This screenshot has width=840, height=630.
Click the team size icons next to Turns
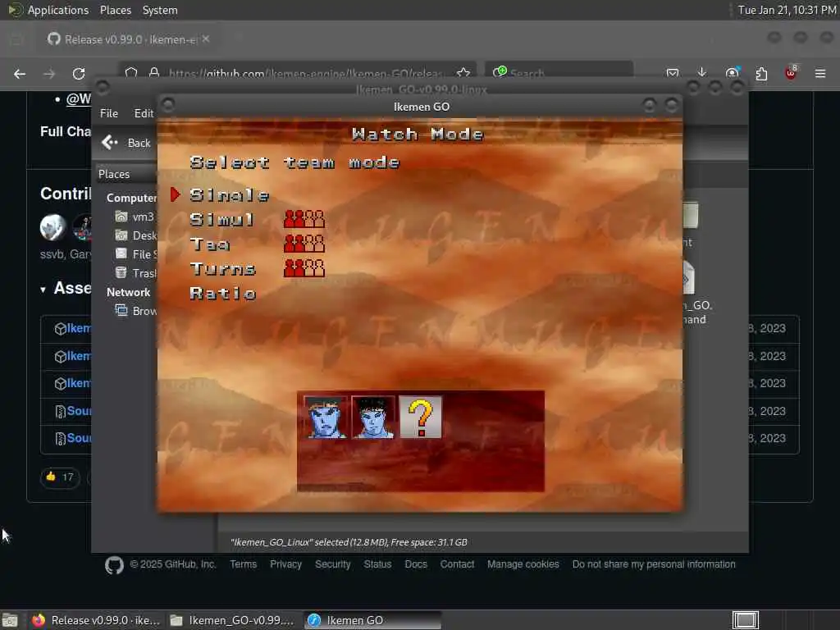pos(304,268)
